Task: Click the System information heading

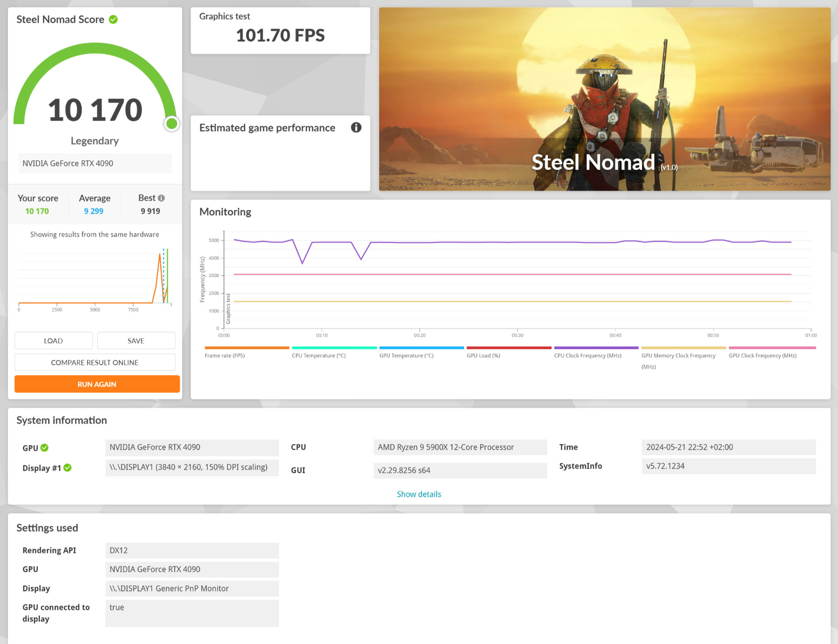Action: 62,420
